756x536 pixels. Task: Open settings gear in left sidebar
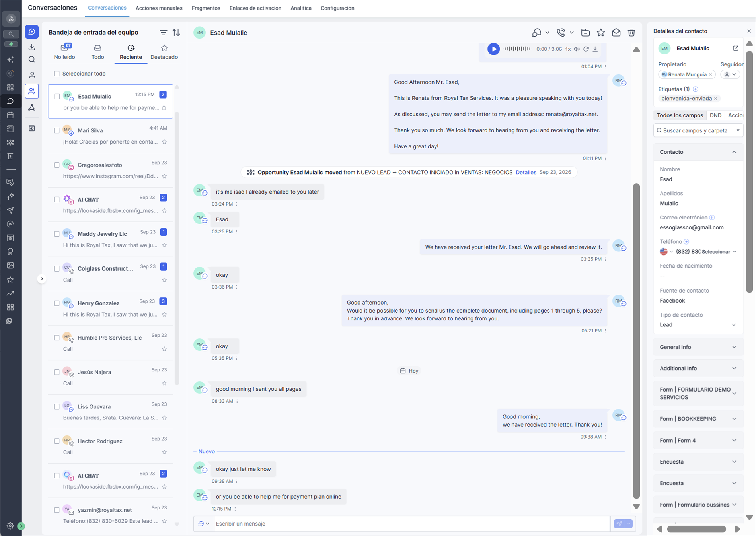point(10,526)
